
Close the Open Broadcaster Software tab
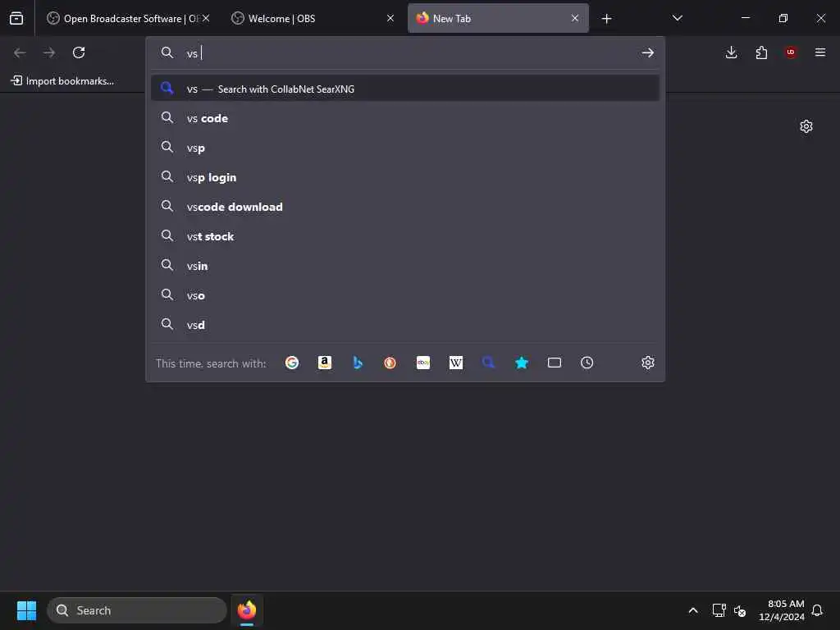coord(206,18)
